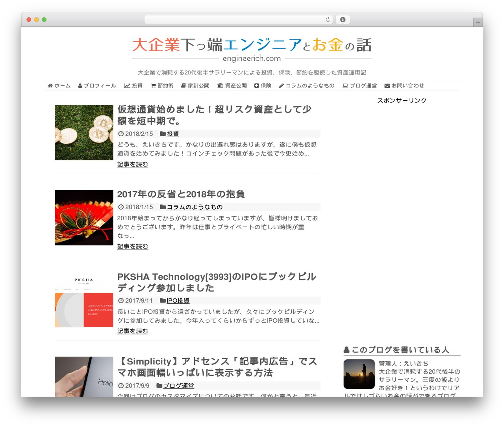
Task: Click the site tagline 大企業で消耗する20代後半
Action: coord(252,72)
